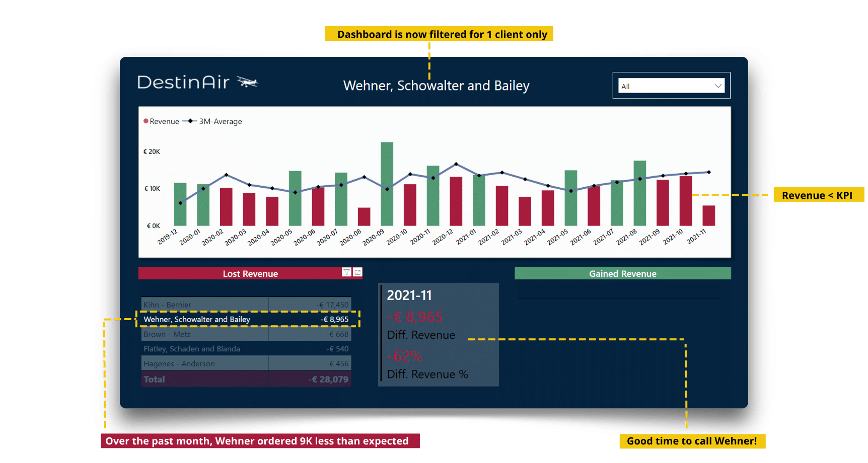
Task: Click the -€ 8,965 Diff. Revenue KPI value
Action: point(415,317)
